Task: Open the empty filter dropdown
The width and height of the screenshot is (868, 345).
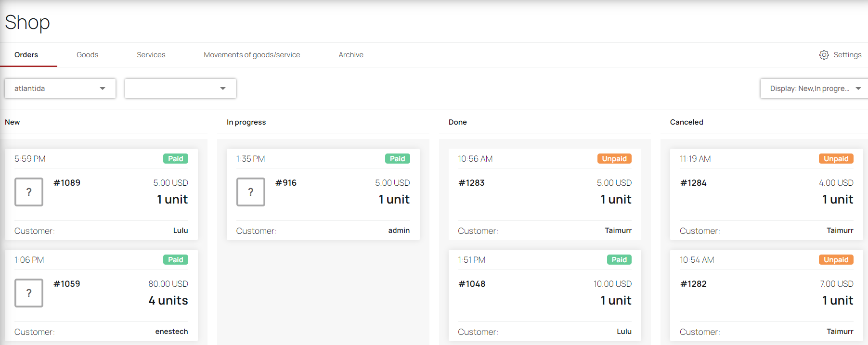Action: point(181,89)
